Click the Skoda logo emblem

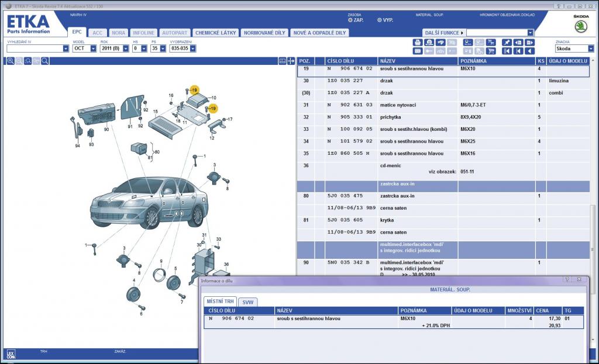pos(581,26)
